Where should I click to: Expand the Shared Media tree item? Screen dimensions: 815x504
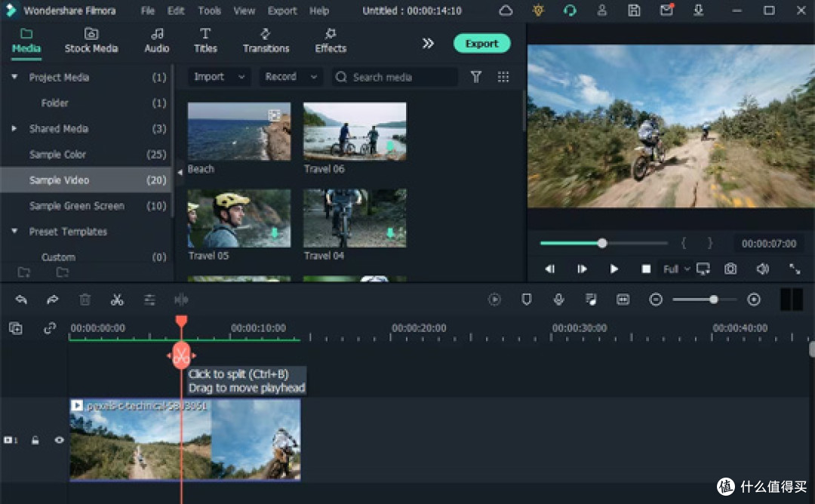point(14,128)
